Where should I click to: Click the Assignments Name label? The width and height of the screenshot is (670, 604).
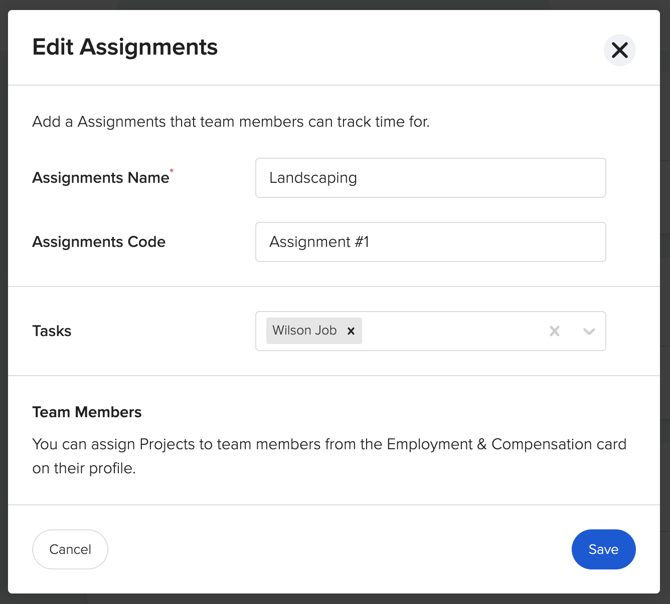(x=100, y=178)
